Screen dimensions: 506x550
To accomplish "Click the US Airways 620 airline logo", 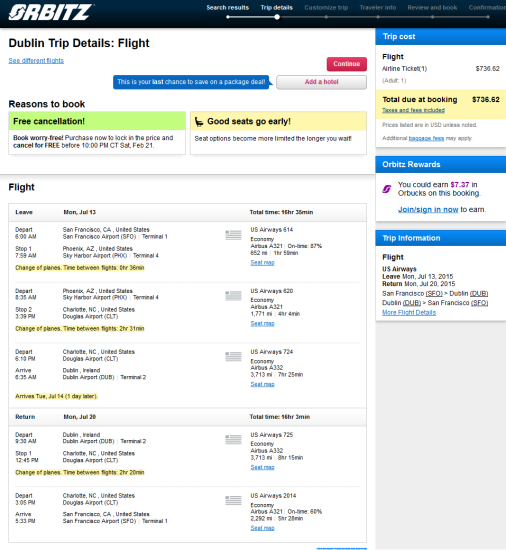I will point(233,296).
